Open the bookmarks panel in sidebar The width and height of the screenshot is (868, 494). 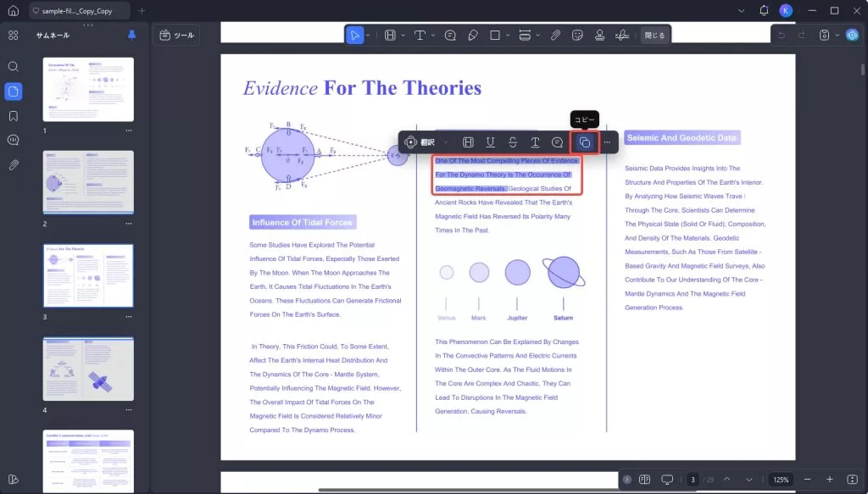(14, 116)
